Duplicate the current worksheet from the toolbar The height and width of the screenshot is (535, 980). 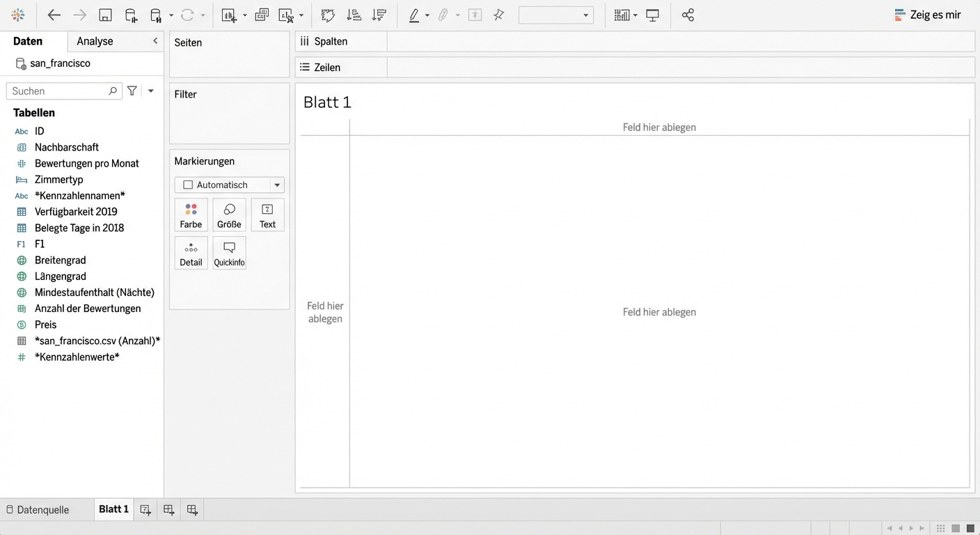262,15
